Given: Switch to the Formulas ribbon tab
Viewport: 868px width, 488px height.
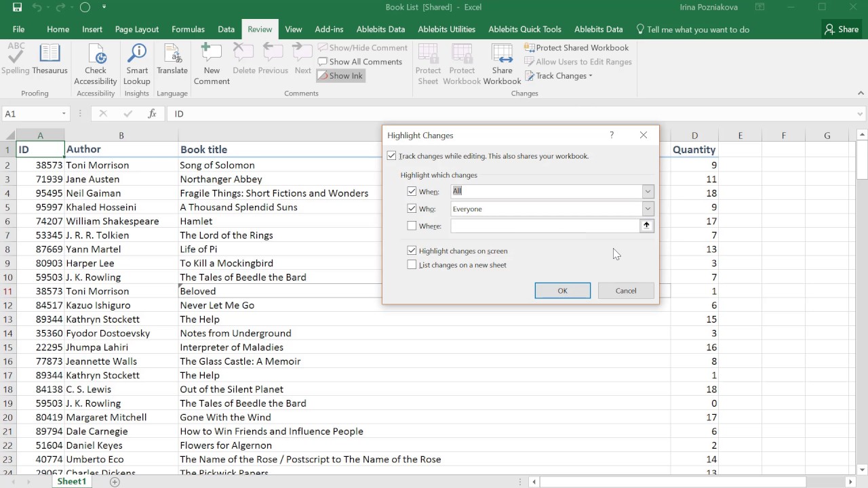Looking at the screenshot, I should click(188, 29).
